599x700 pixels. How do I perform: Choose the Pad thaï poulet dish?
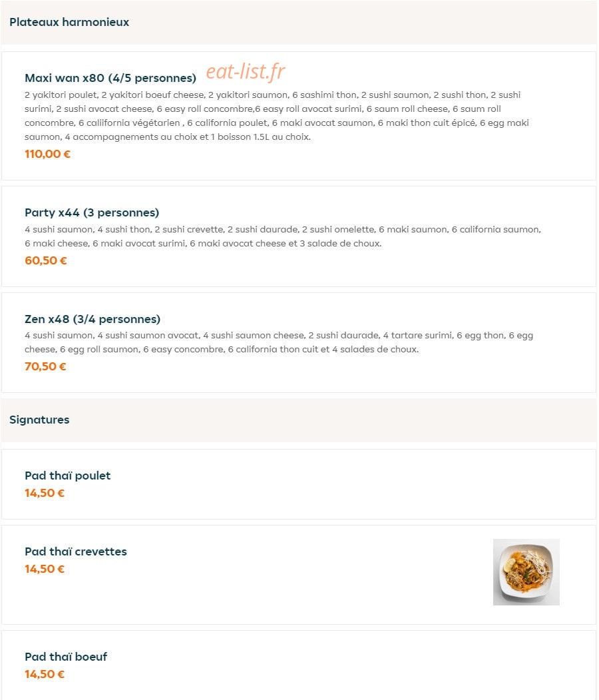(x=67, y=476)
